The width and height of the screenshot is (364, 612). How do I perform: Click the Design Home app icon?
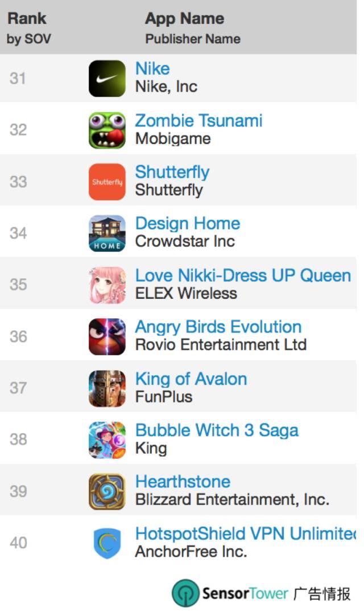point(107,233)
